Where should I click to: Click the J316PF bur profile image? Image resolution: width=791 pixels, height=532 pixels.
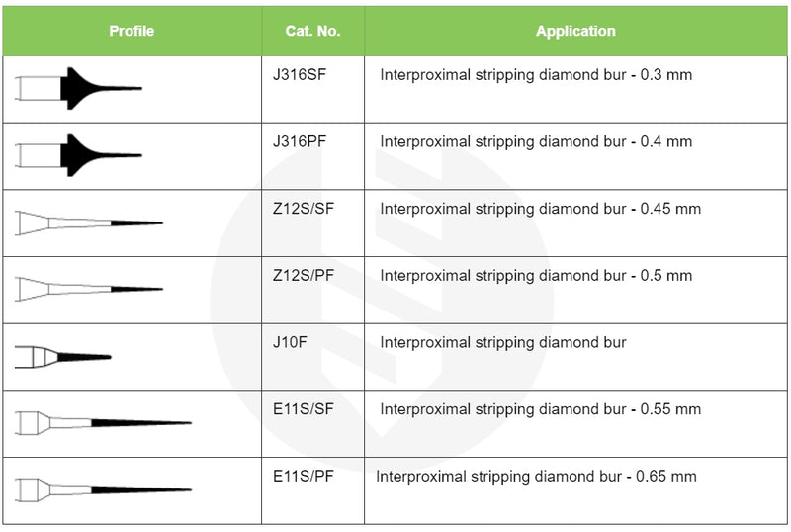79,155
